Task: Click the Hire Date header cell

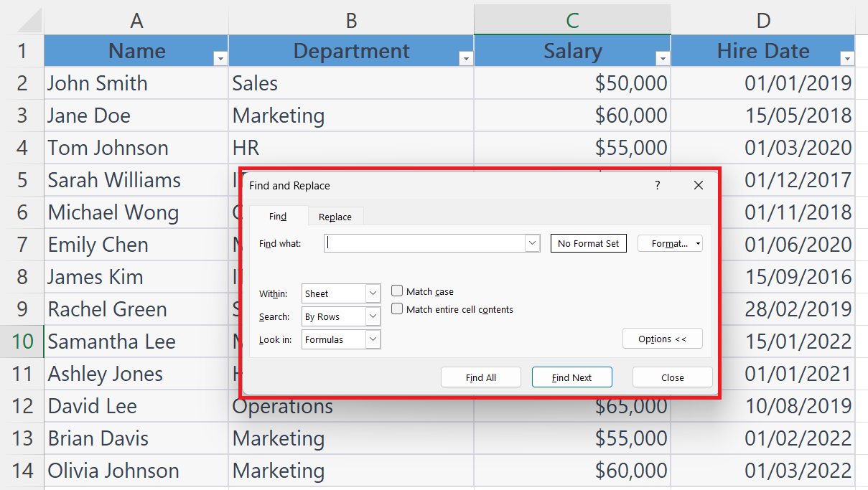Action: point(763,51)
